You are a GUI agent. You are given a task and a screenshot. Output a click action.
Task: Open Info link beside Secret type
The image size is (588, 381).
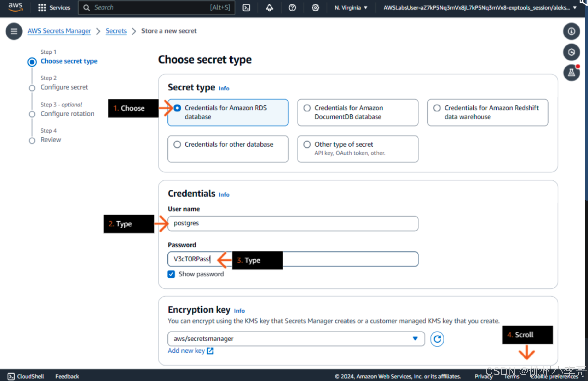point(224,88)
